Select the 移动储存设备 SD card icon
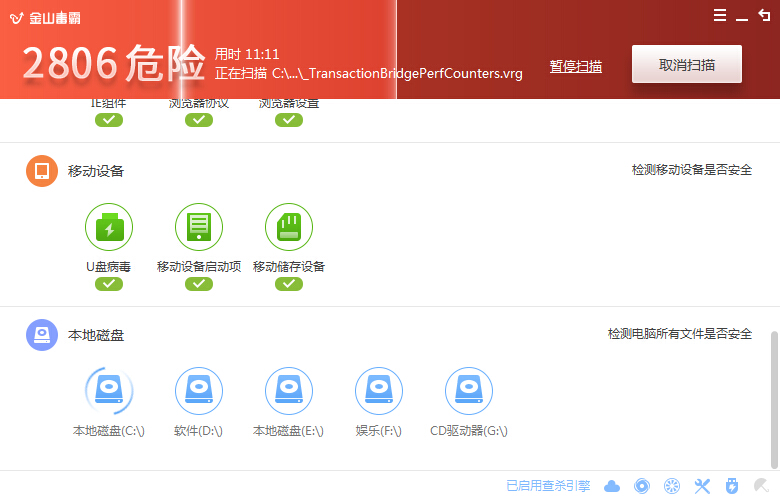The width and height of the screenshot is (780, 500). pyautogui.click(x=289, y=227)
